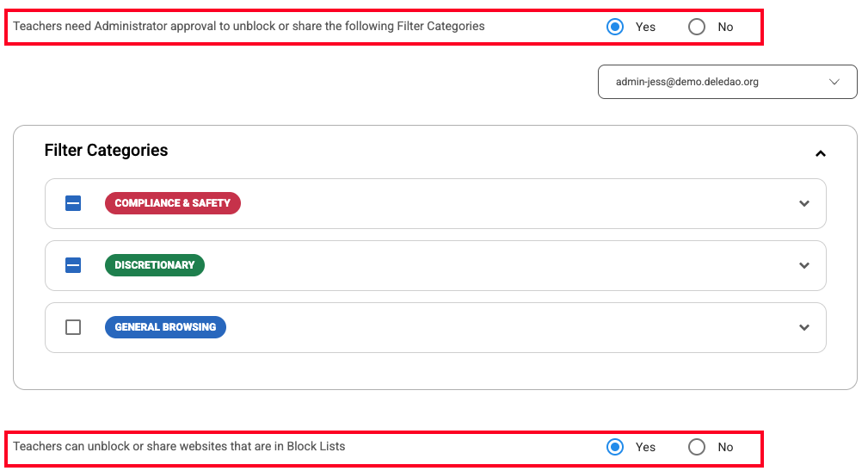Toggle the Discretionary partial checkbox

point(73,265)
